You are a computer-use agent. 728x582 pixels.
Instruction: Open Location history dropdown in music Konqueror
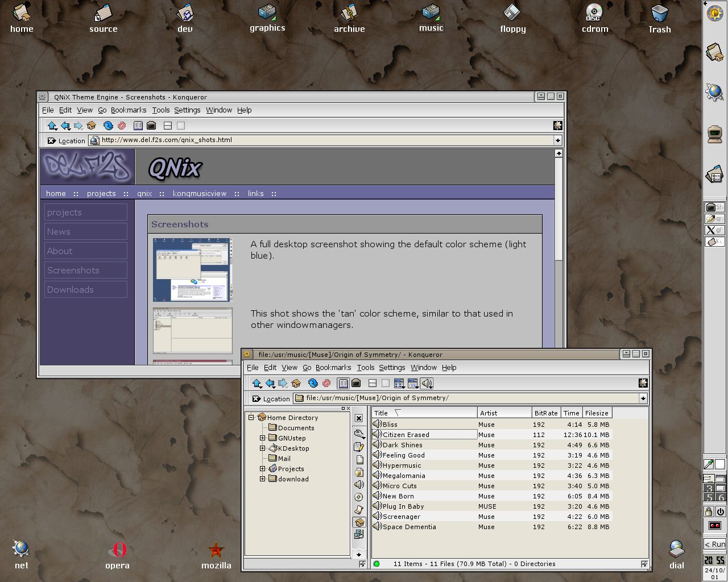(x=643, y=398)
